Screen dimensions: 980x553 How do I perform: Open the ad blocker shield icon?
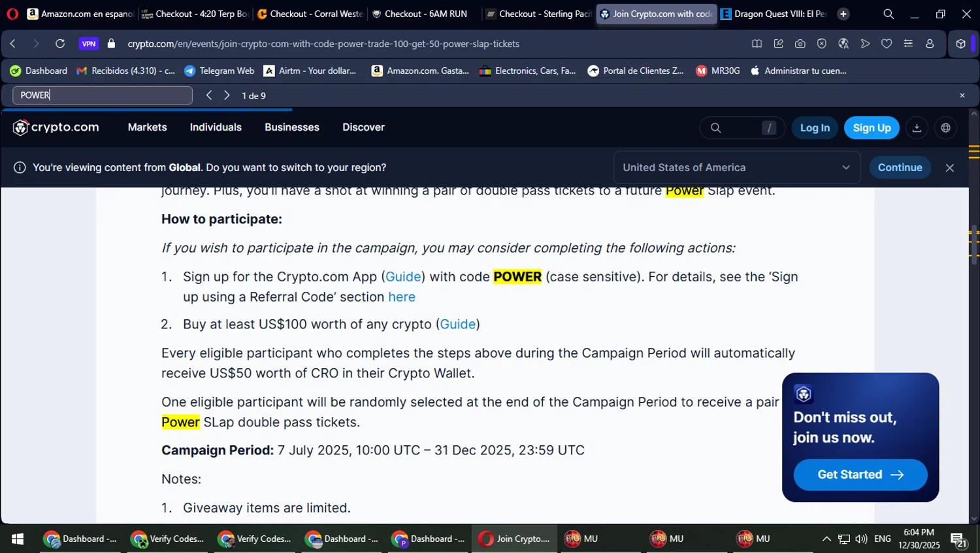pos(822,44)
